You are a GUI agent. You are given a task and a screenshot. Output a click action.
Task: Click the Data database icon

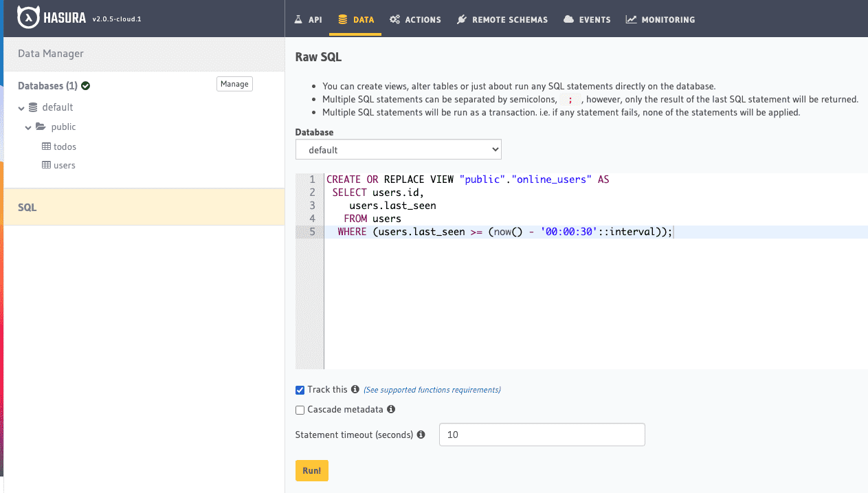(343, 19)
